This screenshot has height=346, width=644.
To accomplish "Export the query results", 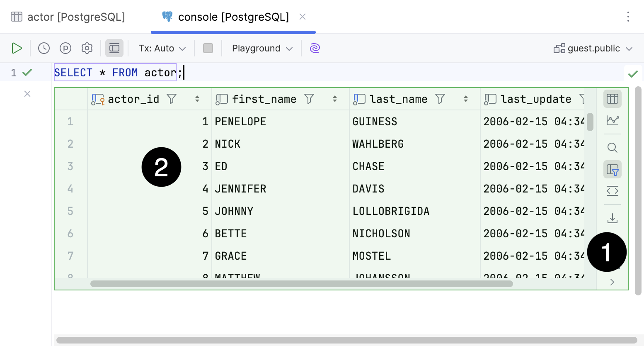I will coord(612,217).
